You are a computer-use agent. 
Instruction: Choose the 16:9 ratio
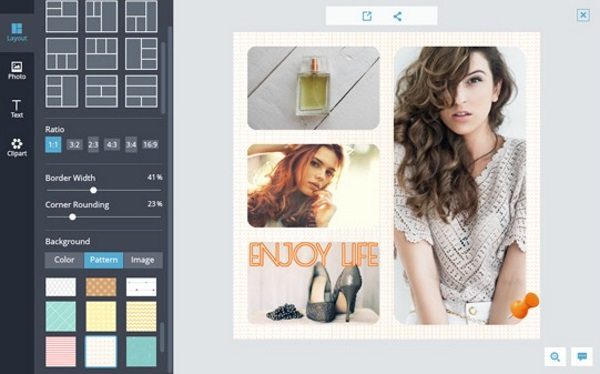[150, 145]
